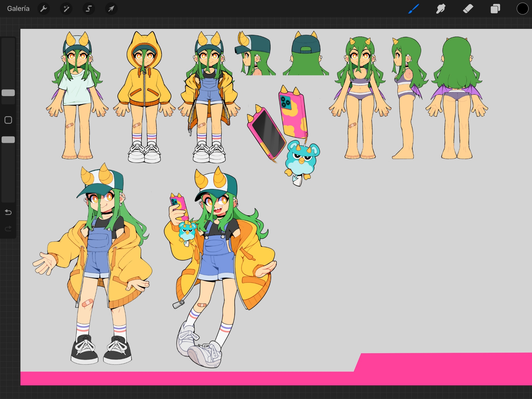Select the Brush paint tool
This screenshot has width=532, height=399.
coord(414,9)
